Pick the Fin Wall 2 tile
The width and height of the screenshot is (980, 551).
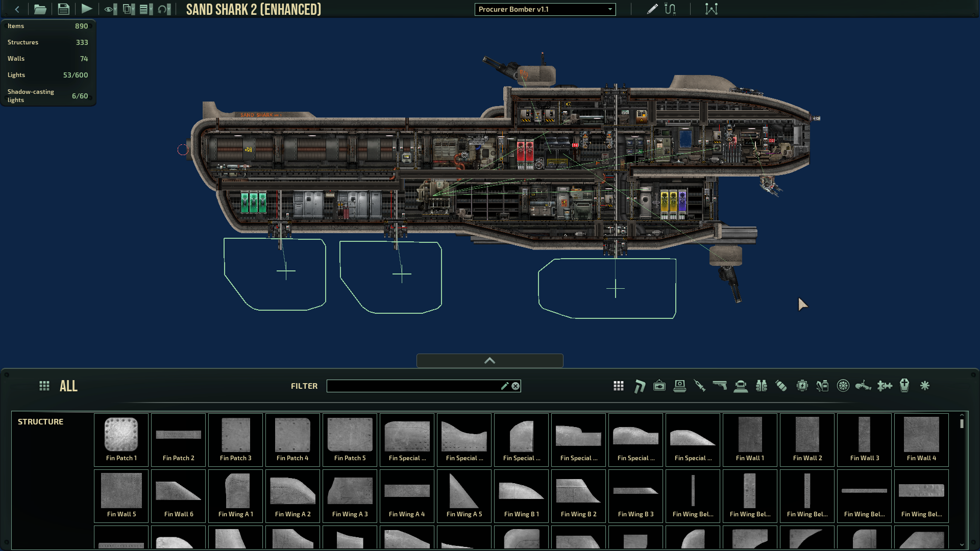[x=807, y=440]
